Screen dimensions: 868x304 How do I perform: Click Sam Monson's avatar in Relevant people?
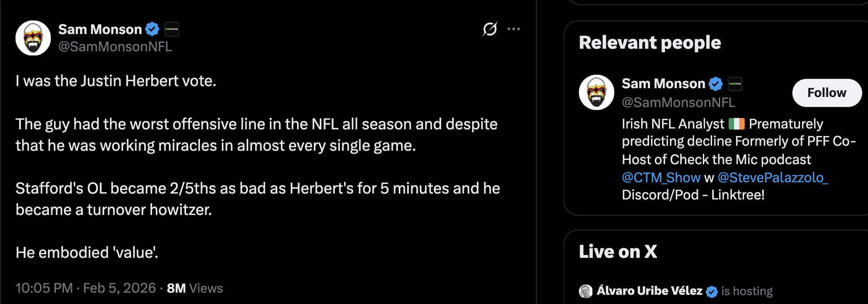pyautogui.click(x=597, y=92)
